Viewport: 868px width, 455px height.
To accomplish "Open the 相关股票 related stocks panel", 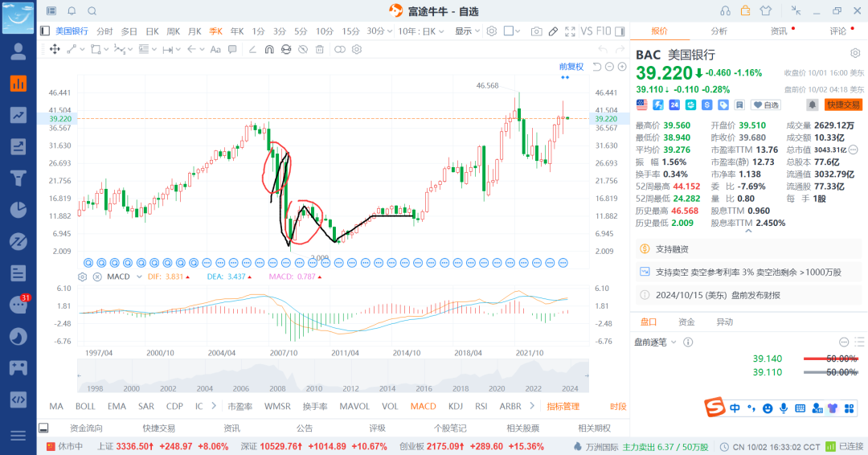I will [x=523, y=428].
